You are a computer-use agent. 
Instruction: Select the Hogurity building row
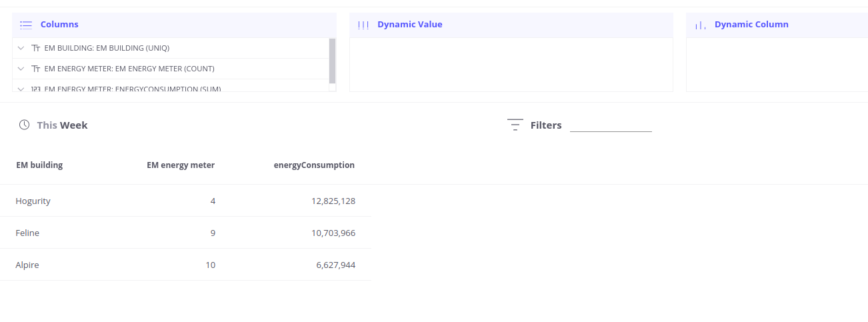33,201
